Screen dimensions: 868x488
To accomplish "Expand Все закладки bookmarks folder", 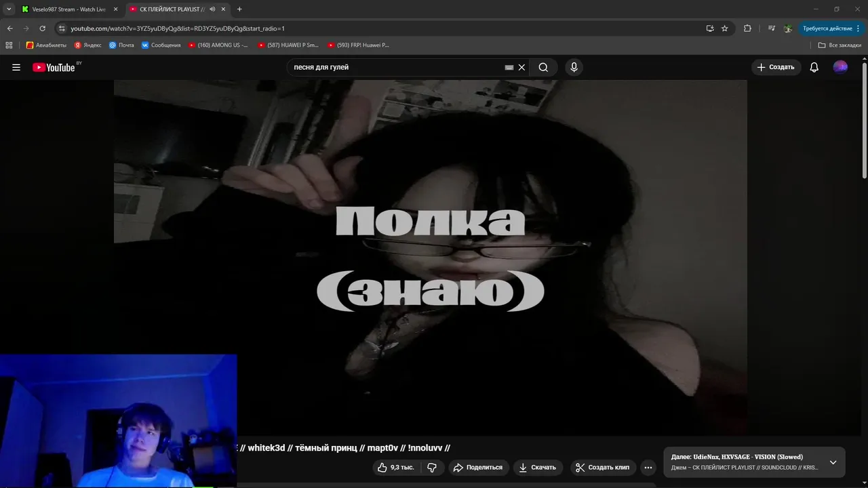I will [x=840, y=45].
